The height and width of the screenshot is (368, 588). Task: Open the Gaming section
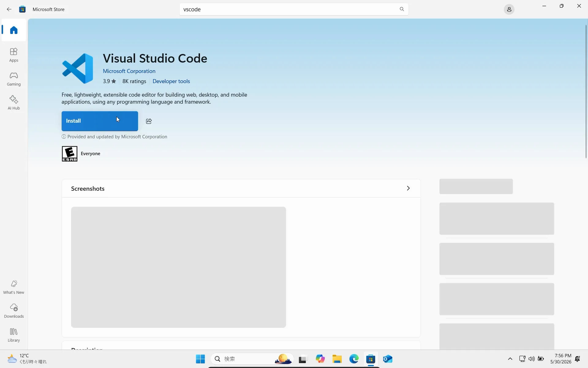14,79
